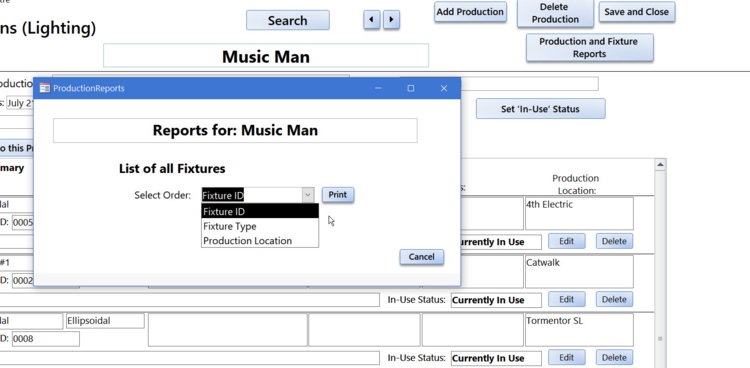750x368 pixels.
Task: Click Delete button for Catwalk row
Action: [x=614, y=299]
